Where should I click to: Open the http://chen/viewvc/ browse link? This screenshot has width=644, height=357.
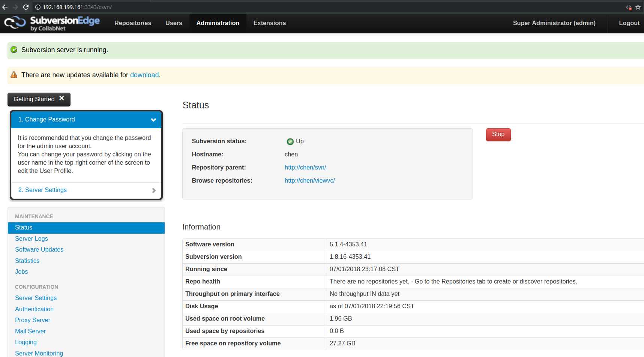310,181
